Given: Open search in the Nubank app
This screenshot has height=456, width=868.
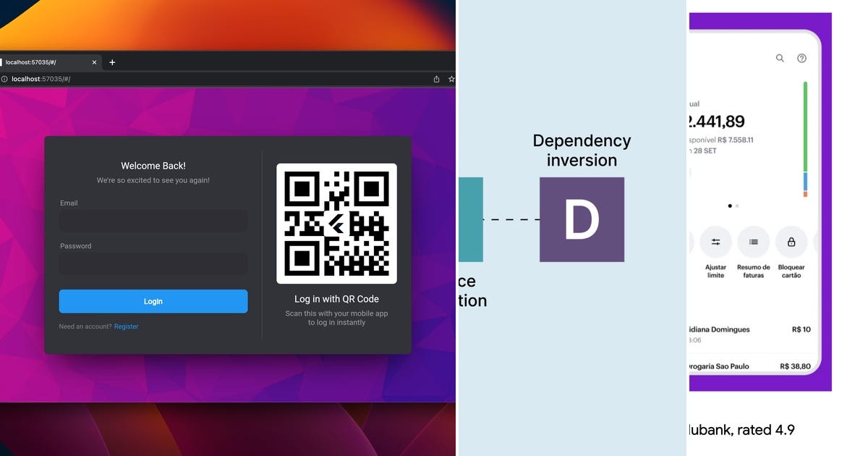Looking at the screenshot, I should point(780,57).
